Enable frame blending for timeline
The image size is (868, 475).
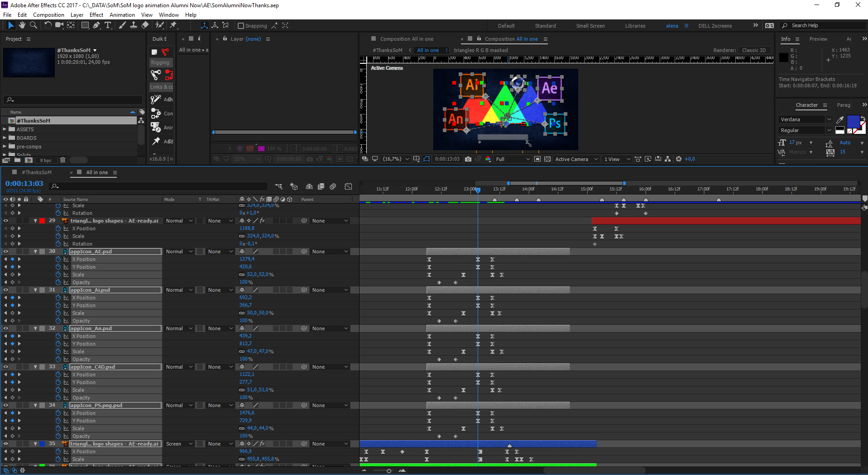321,186
